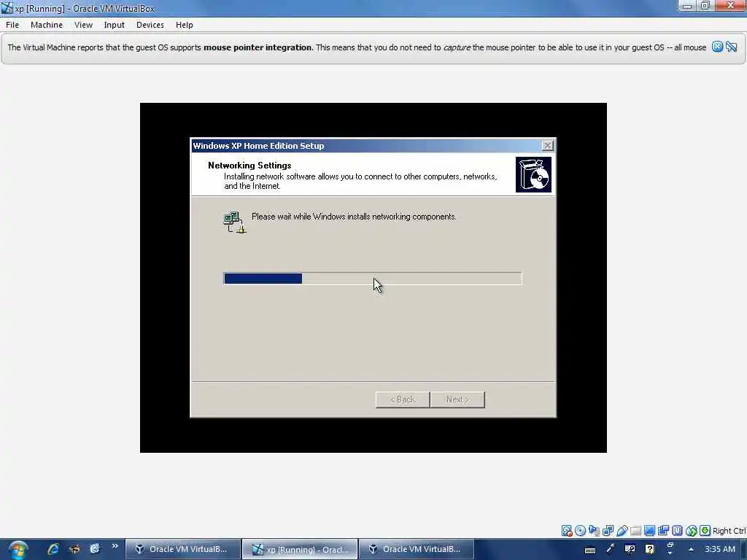
Task: Dismiss the mouse integration notification
Action: (x=717, y=47)
